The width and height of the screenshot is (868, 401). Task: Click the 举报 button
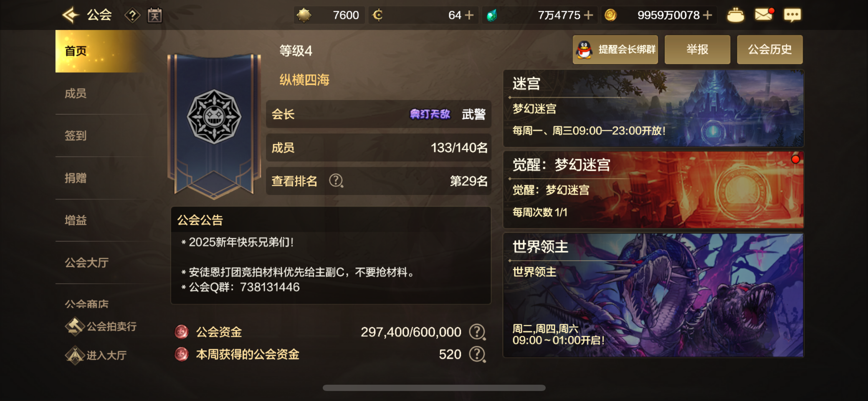pos(697,50)
